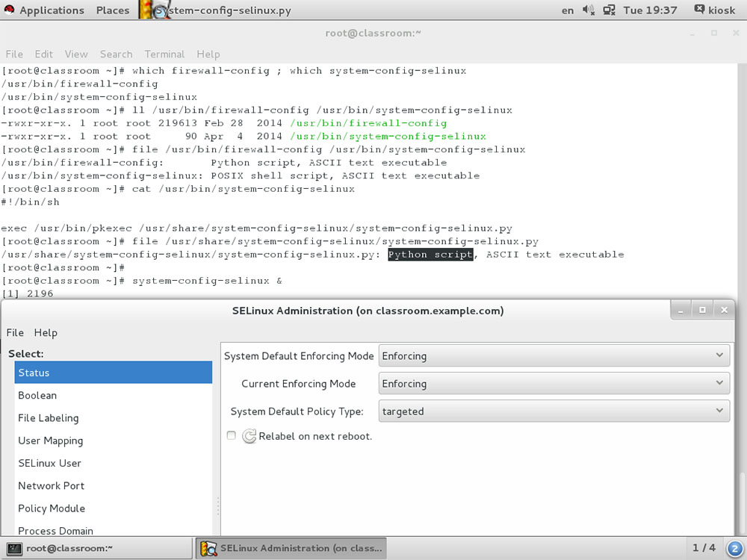Select Boolean in the sidebar list
The width and height of the screenshot is (747, 560).
click(114, 395)
